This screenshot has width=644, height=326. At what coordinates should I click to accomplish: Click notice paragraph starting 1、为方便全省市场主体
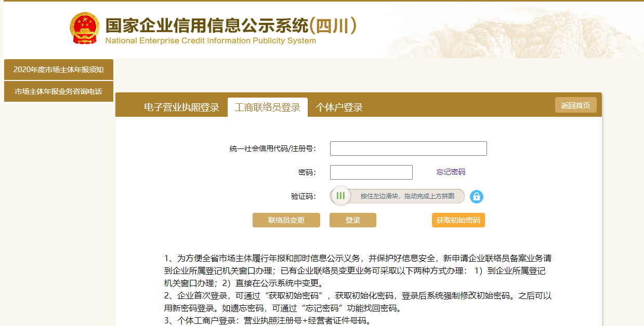tap(358, 270)
